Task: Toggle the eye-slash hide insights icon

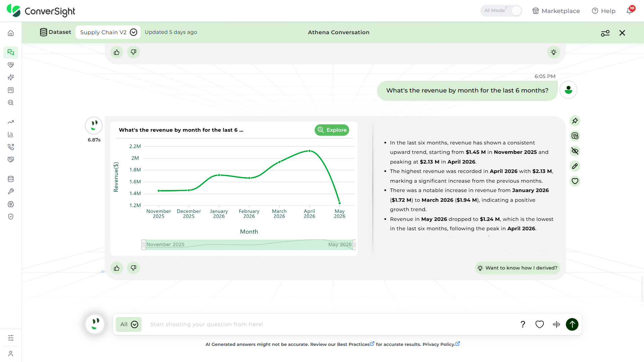Action: (x=575, y=151)
